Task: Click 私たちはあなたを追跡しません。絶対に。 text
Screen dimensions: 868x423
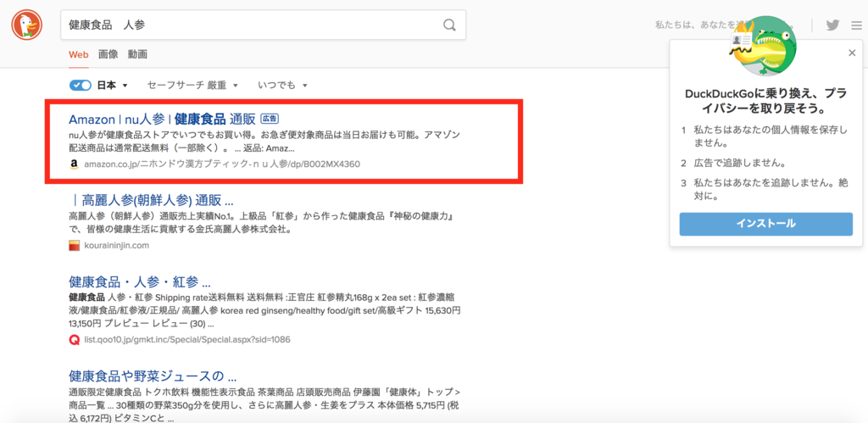Action: (771, 190)
